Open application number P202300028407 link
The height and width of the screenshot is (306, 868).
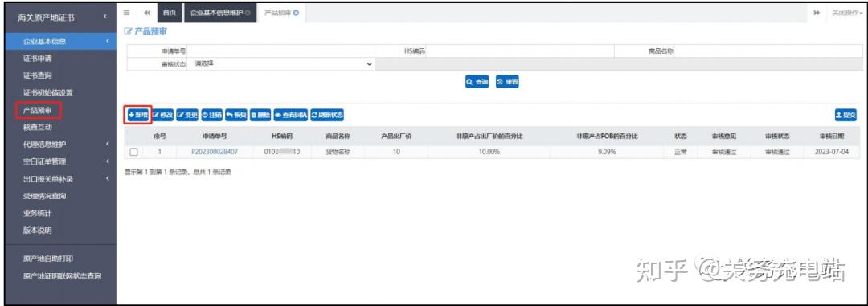(x=215, y=152)
